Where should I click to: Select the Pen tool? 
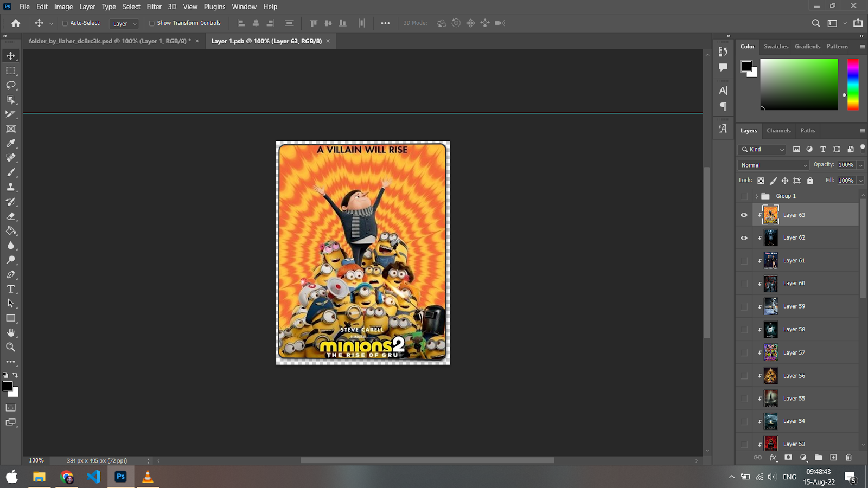coord(11,274)
